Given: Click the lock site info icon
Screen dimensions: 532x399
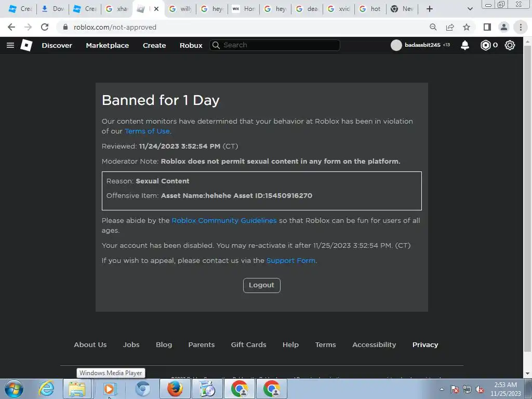Looking at the screenshot, I should click(65, 27).
